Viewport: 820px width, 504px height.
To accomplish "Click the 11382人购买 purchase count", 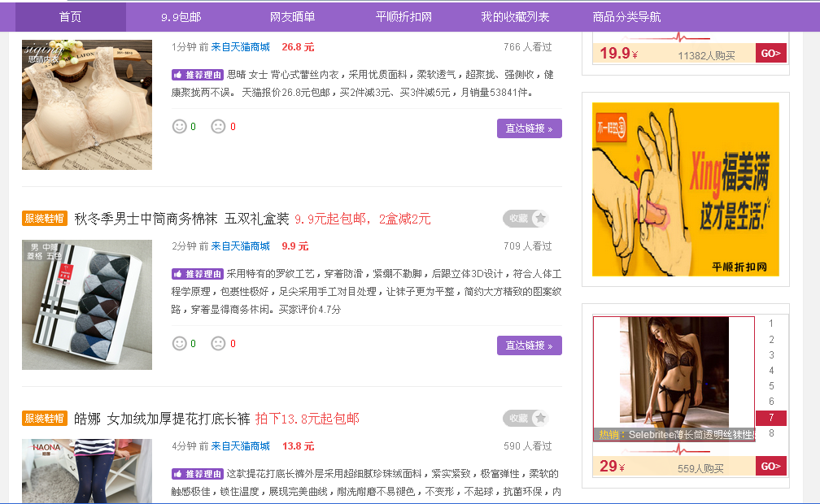I will 706,56.
